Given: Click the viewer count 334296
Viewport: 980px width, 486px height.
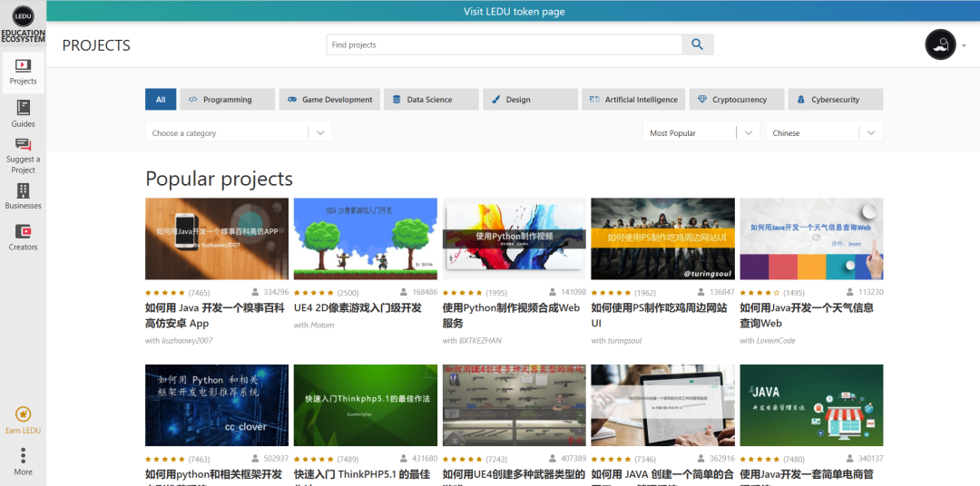Looking at the screenshot, I should [270, 292].
